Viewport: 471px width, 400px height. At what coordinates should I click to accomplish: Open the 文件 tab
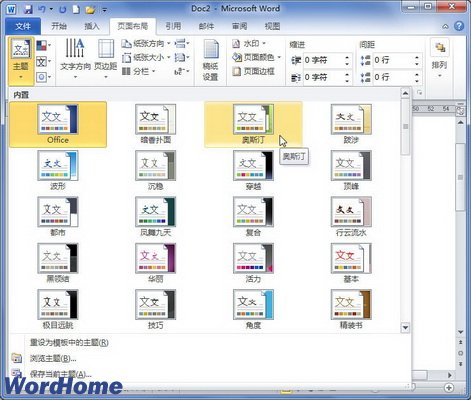click(x=23, y=26)
